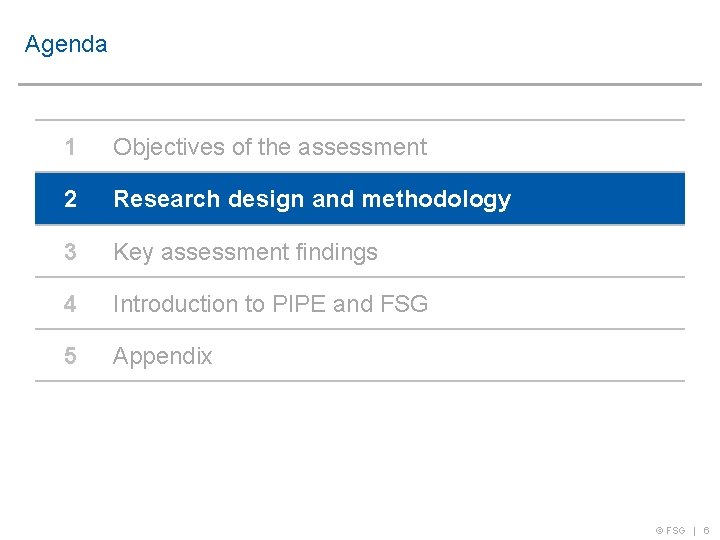Image resolution: width=720 pixels, height=540 pixels.
Task: Click the "© FSG" footer text
Action: (x=671, y=530)
